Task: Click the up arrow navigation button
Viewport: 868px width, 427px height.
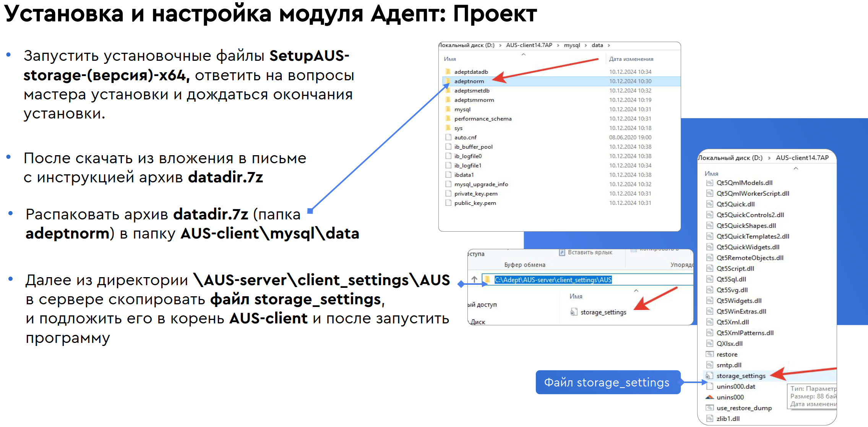Action: pyautogui.click(x=474, y=279)
